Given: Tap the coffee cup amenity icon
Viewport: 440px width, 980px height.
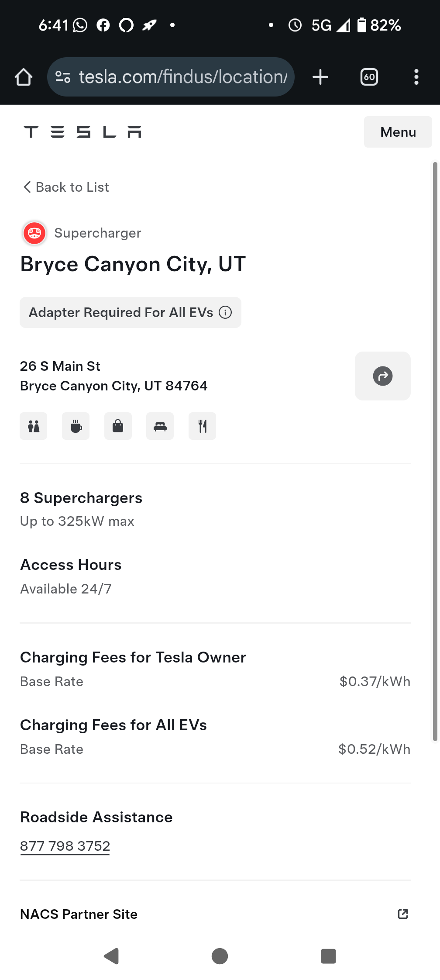Looking at the screenshot, I should (76, 426).
